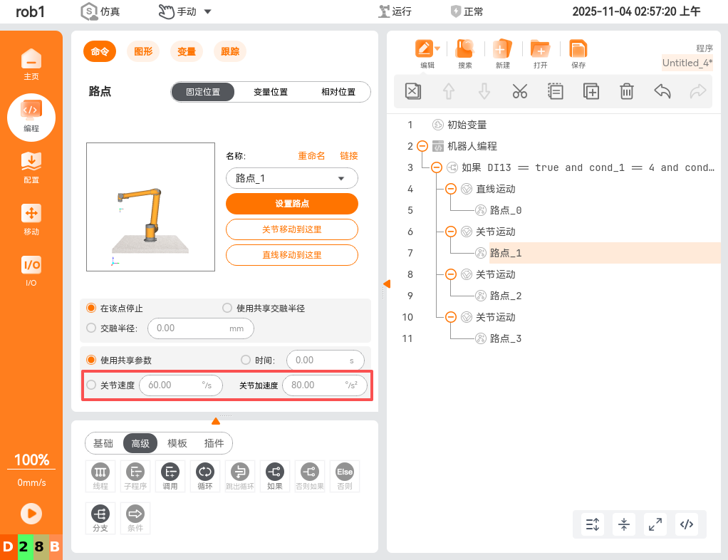Image resolution: width=728 pixels, height=560 pixels.
Task: Open the 手动 mode dropdown
Action: [x=187, y=11]
